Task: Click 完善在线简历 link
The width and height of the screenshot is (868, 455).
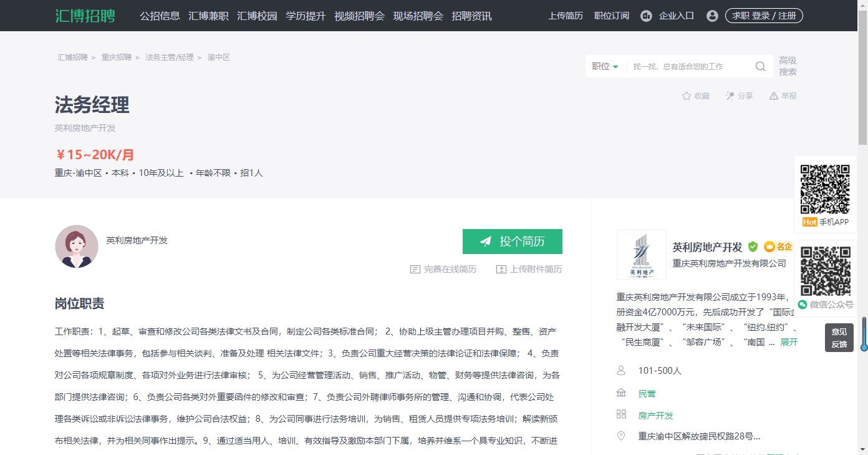Action: [450, 269]
